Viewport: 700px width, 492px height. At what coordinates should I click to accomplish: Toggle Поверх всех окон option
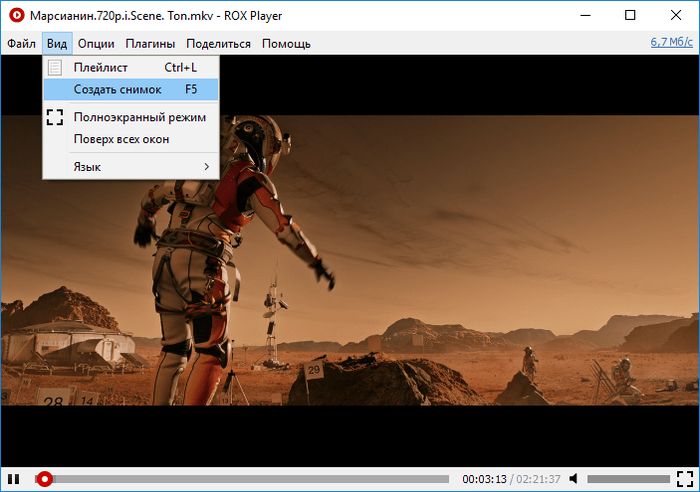121,139
